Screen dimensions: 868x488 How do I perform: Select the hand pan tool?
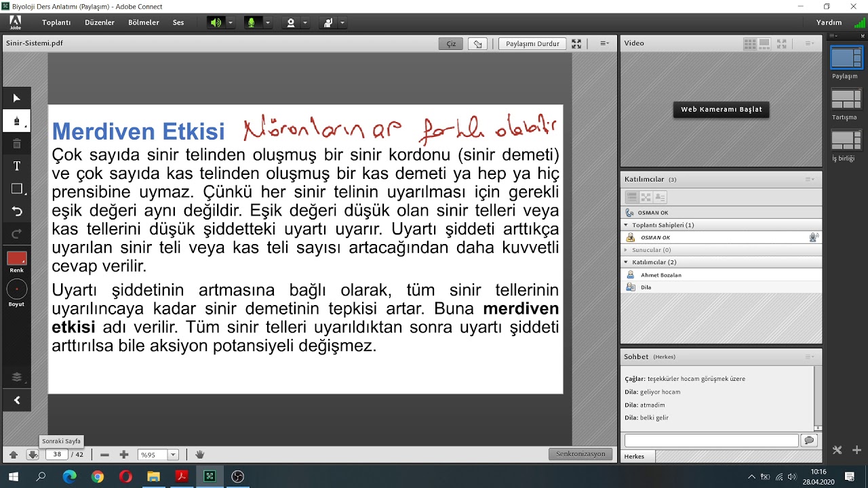[200, 455]
